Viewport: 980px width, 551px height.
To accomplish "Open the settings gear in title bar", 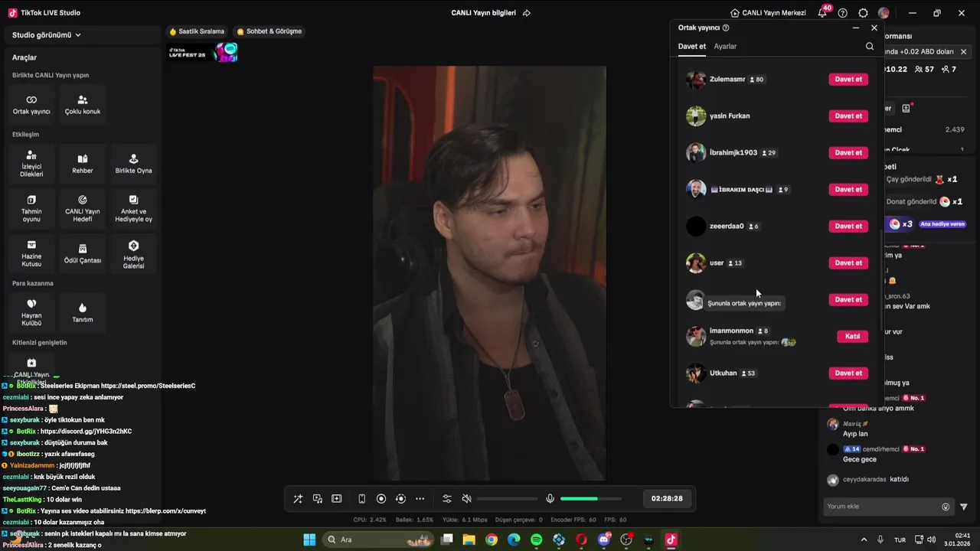I will [x=864, y=13].
